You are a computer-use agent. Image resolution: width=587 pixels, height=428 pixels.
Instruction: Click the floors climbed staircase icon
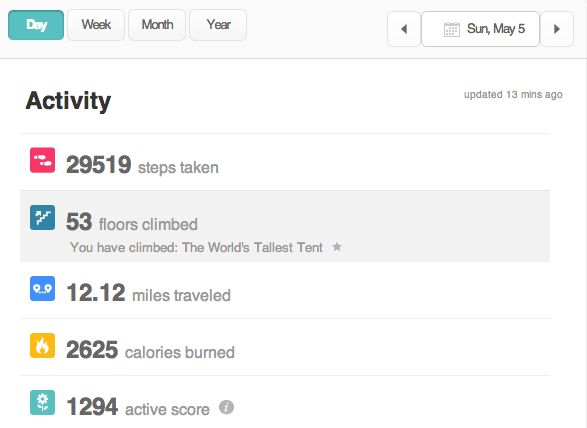(x=42, y=218)
